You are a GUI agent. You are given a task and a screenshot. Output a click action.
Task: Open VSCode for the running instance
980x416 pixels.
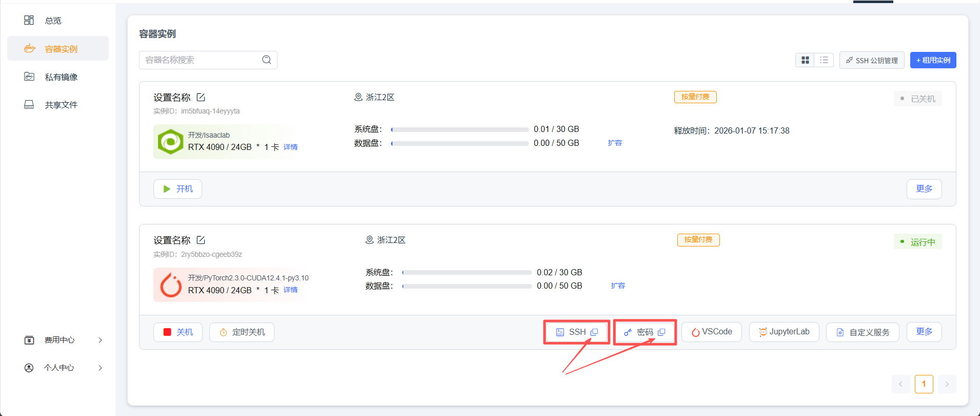pos(711,332)
